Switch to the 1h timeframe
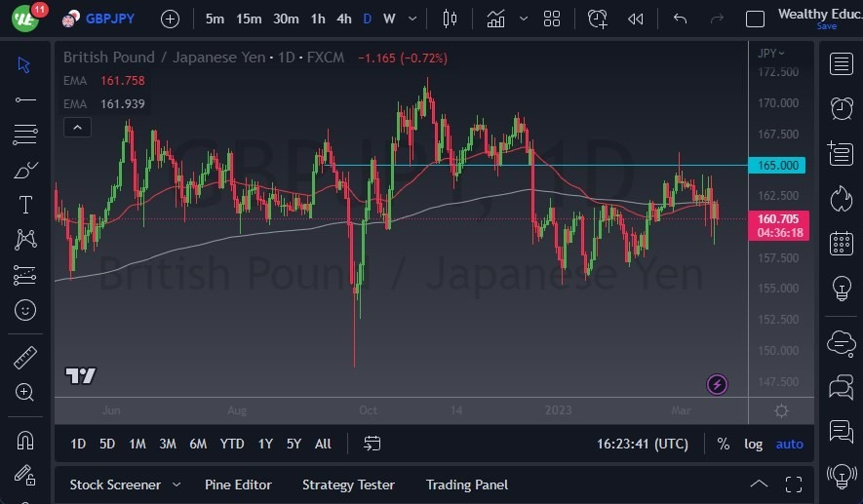Viewport: 863px width, 504px height. 318,19
